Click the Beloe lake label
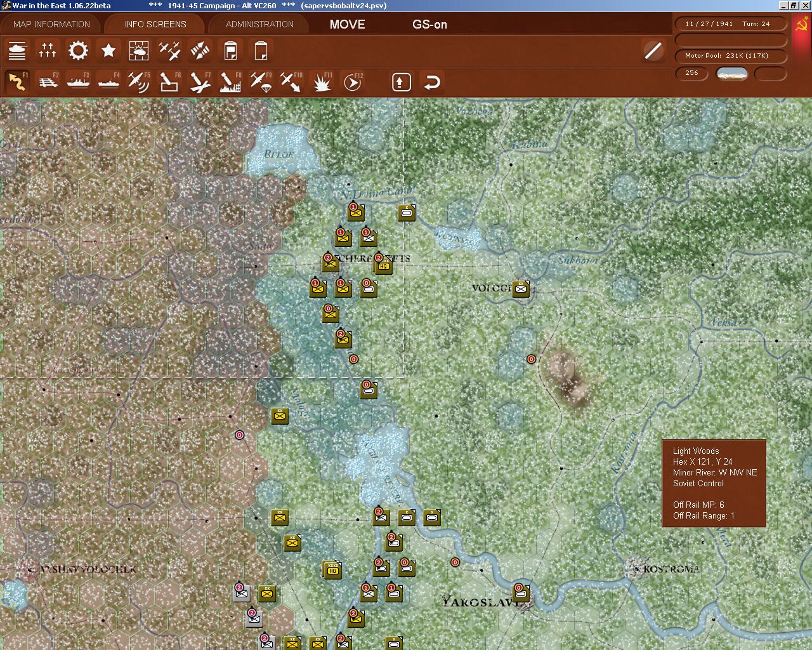Screen dimensions: 812x650 (279, 154)
